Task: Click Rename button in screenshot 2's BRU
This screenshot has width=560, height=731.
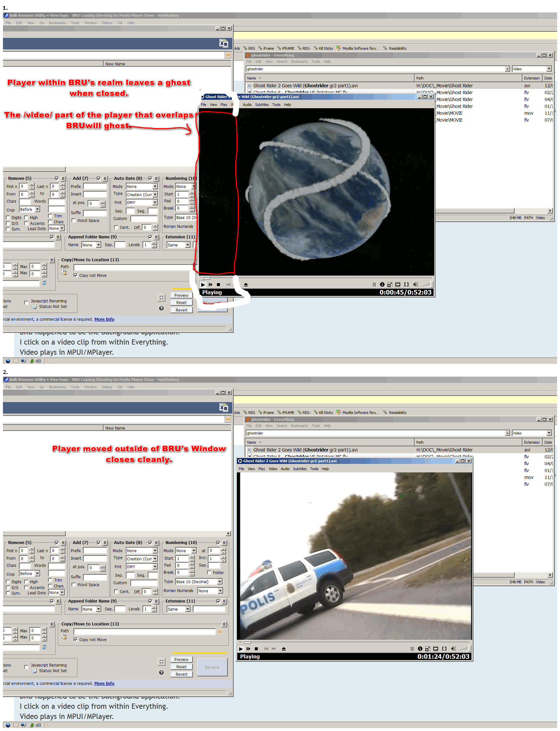Action: 212,667
